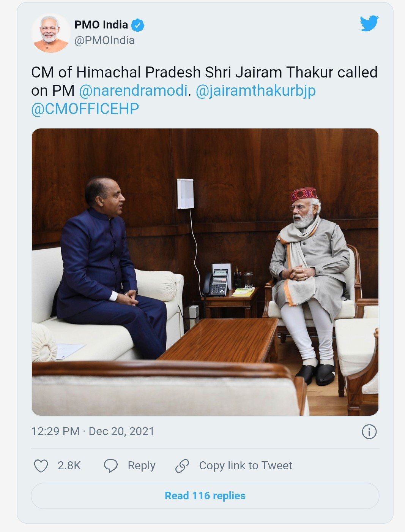This screenshot has height=532, width=405.
Task: Click the chain link icon
Action: click(x=182, y=466)
